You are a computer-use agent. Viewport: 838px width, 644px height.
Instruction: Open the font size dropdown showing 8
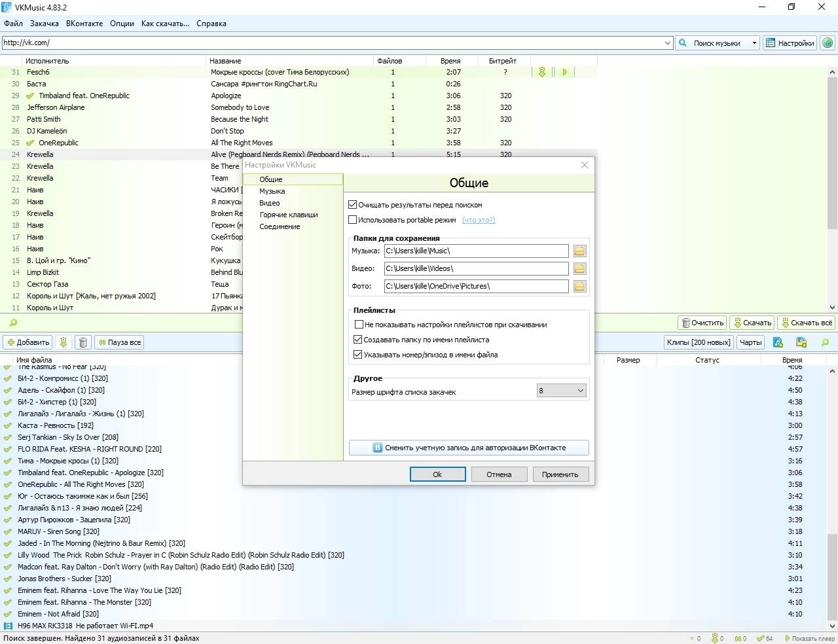pos(561,391)
